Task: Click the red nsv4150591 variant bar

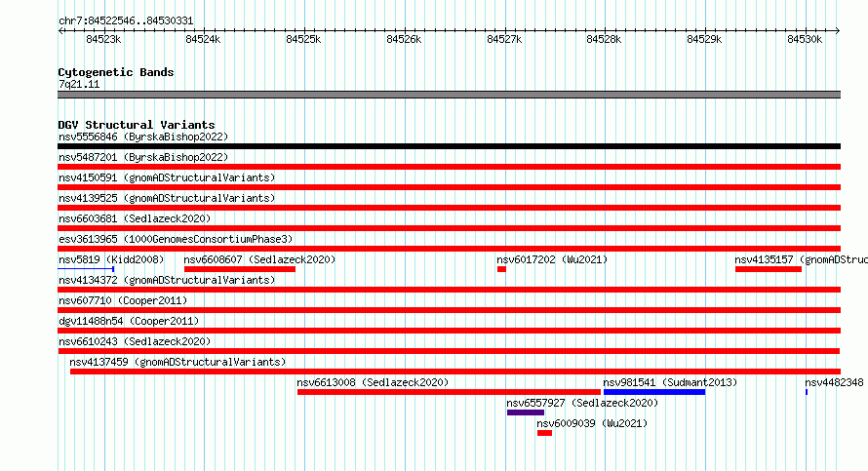Action: [449, 187]
